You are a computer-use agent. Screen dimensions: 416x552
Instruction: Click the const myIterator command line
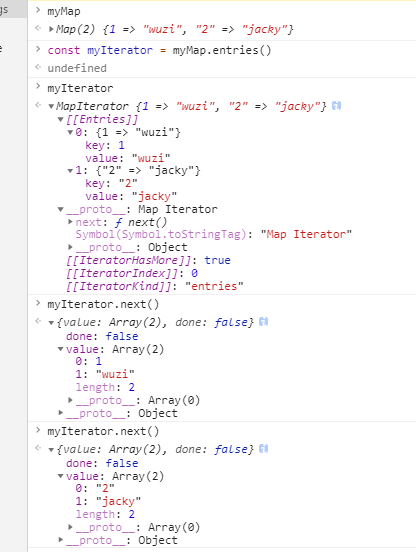[x=159, y=50]
